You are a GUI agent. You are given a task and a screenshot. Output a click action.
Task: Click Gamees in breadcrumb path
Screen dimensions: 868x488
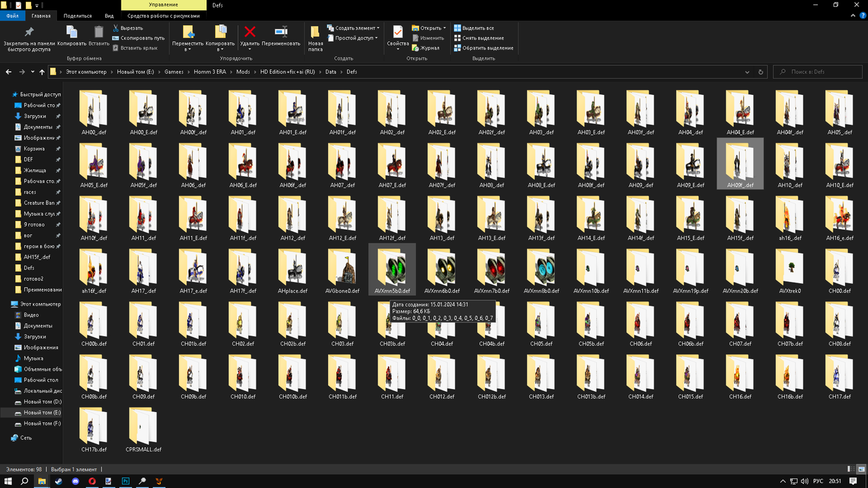coord(174,72)
